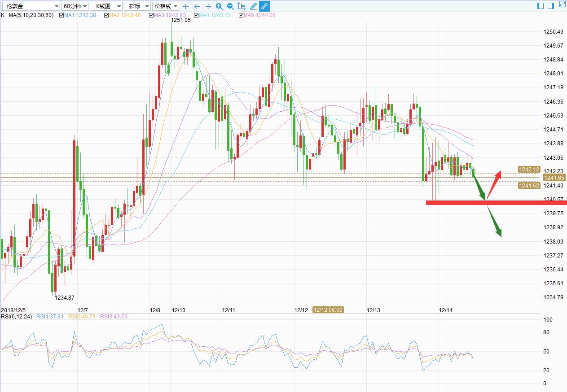Zoom in using the magnifier plus icon

pyautogui.click(x=219, y=6)
